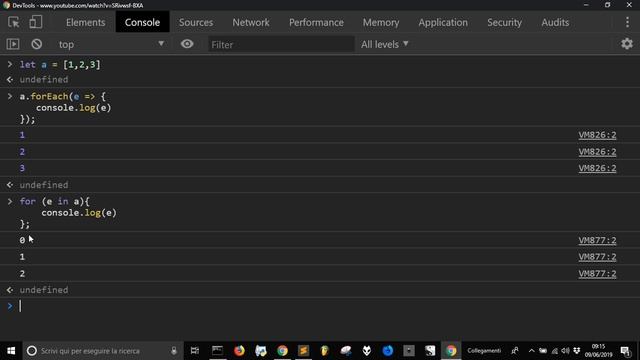The width and height of the screenshot is (640, 360).
Task: Click the microphone icon in taskbar search
Action: 174,351
